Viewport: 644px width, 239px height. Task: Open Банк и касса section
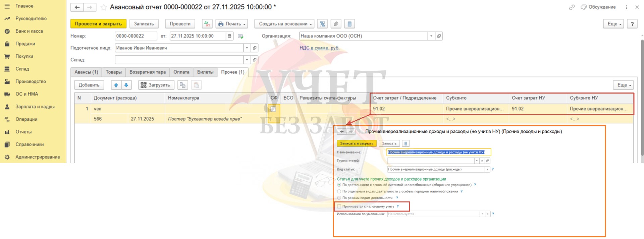[29, 31]
